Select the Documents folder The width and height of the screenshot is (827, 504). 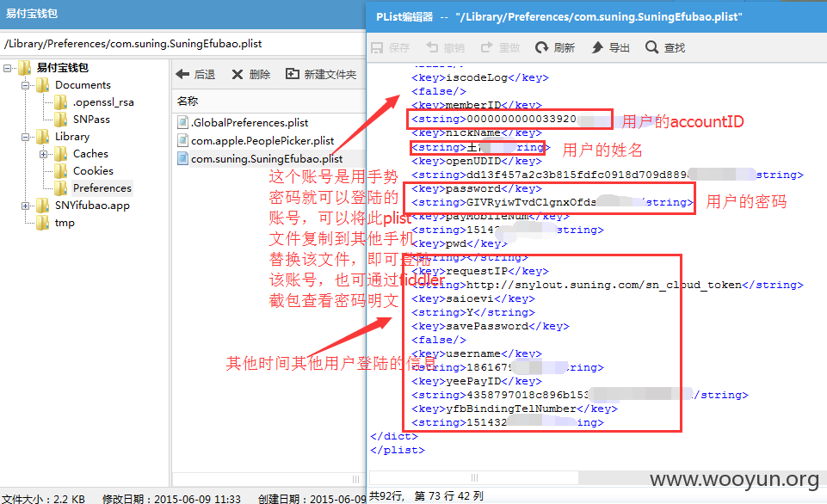83,85
